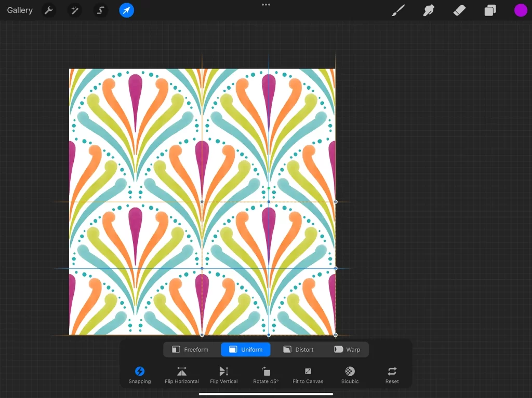Flip the selection vertically
This screenshot has height=398, width=532.
point(223,375)
